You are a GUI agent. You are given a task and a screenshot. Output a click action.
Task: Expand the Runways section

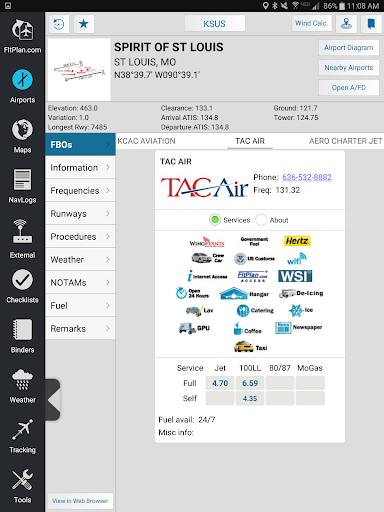click(80, 214)
